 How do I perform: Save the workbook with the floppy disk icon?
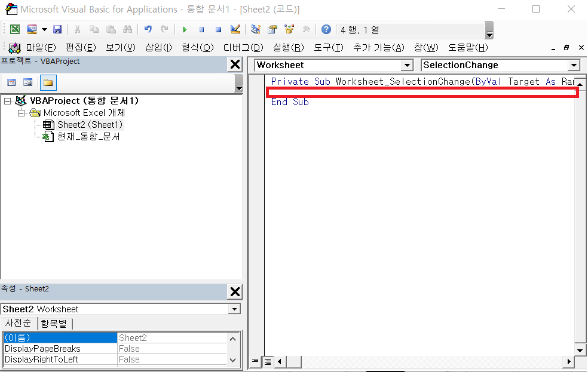coord(57,29)
